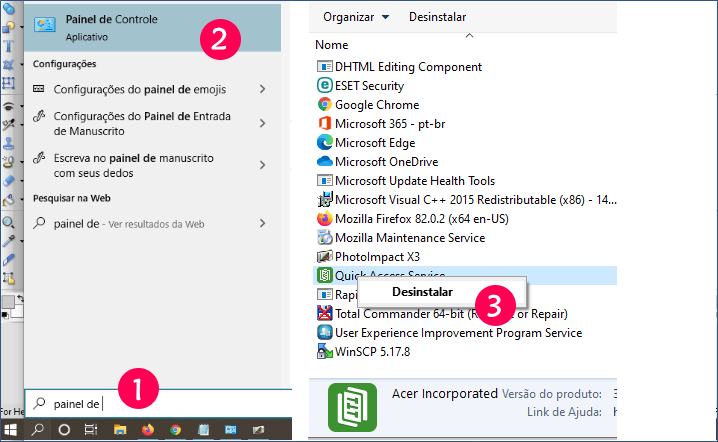This screenshot has width=718, height=442.
Task: Expand the painel de web results chevron
Action: coord(262,223)
